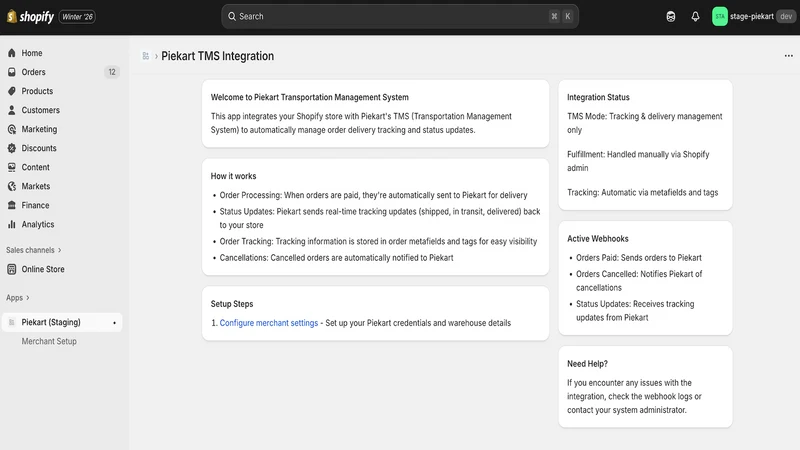Click the Finance bank icon
This screenshot has width=800, height=450.
click(x=12, y=205)
